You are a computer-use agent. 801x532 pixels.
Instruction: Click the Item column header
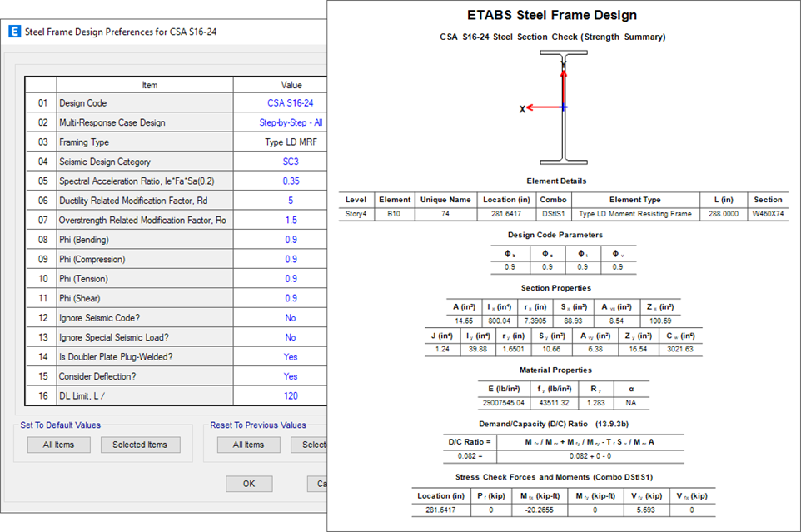click(x=145, y=85)
